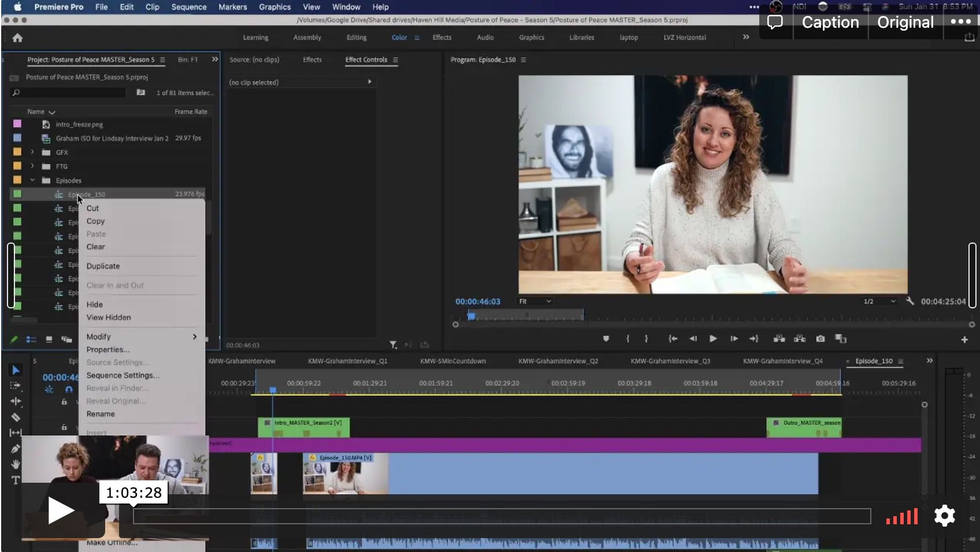Click the Lift button in Program monitor

(x=779, y=339)
